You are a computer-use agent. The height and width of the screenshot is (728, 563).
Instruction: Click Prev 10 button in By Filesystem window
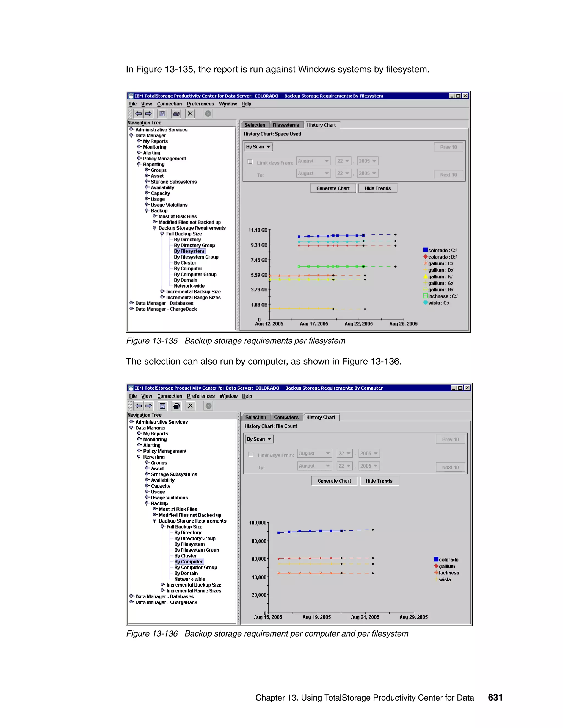click(x=448, y=147)
